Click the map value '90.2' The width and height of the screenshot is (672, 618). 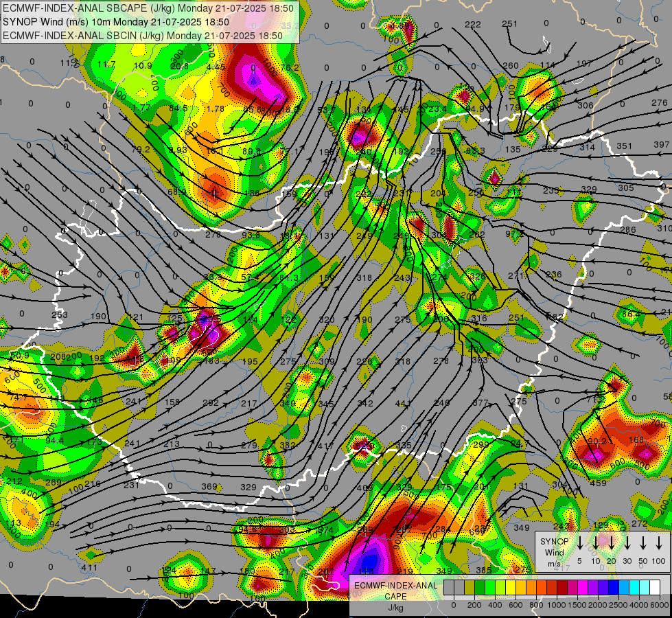click(597, 441)
